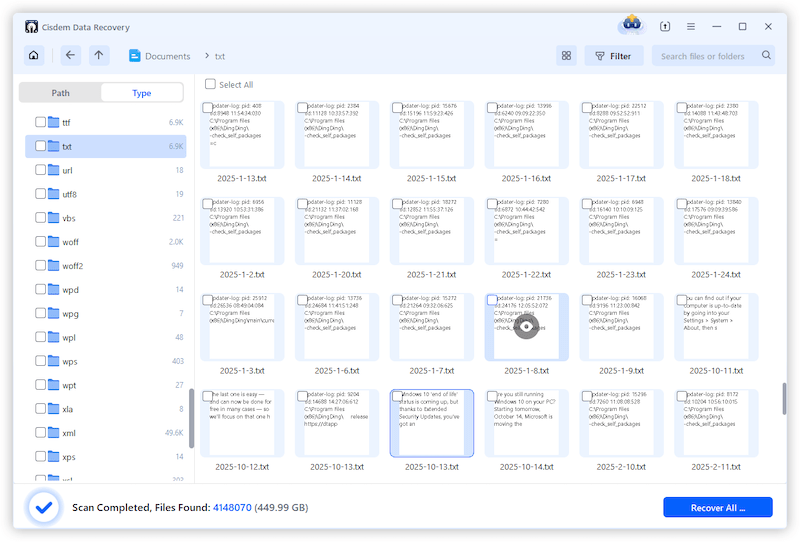Viewport: 800px width, 542px height.
Task: Go back with the left arrow icon
Action: [70, 56]
